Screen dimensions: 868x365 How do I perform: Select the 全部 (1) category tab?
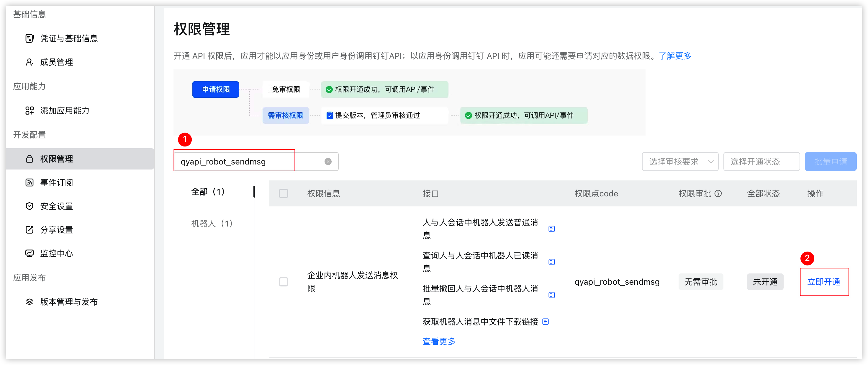[208, 192]
